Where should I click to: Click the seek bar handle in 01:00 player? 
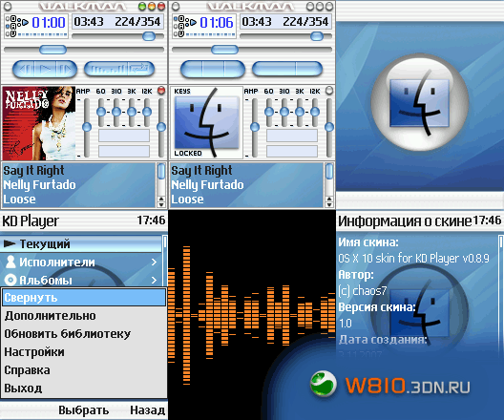click(52, 50)
